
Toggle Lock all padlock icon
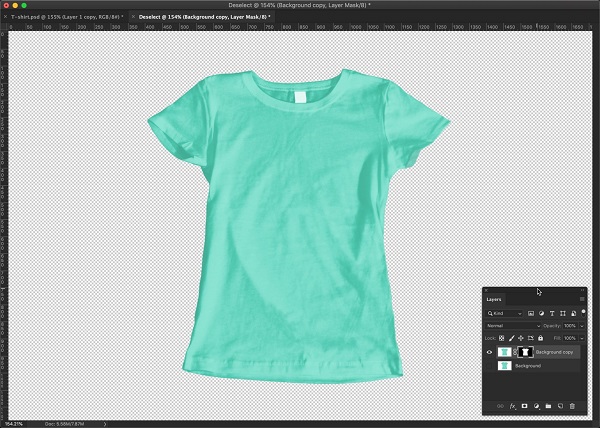click(x=541, y=338)
